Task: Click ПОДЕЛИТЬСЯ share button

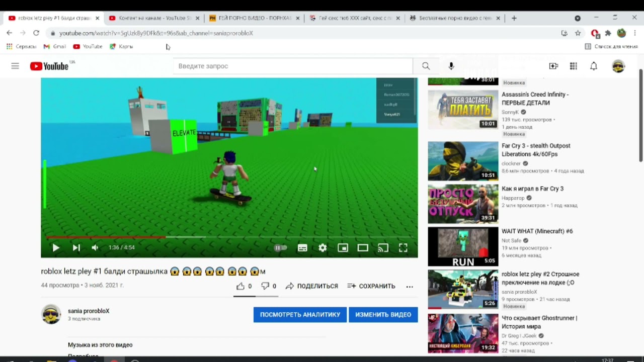Action: tap(312, 286)
